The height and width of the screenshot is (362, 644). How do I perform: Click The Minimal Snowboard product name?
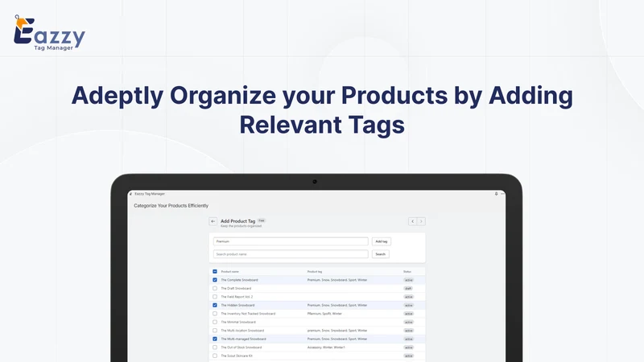click(238, 322)
